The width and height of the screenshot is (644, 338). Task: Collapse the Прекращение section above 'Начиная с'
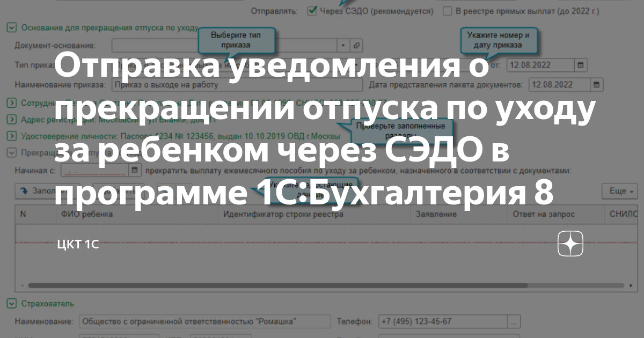tap(11, 153)
